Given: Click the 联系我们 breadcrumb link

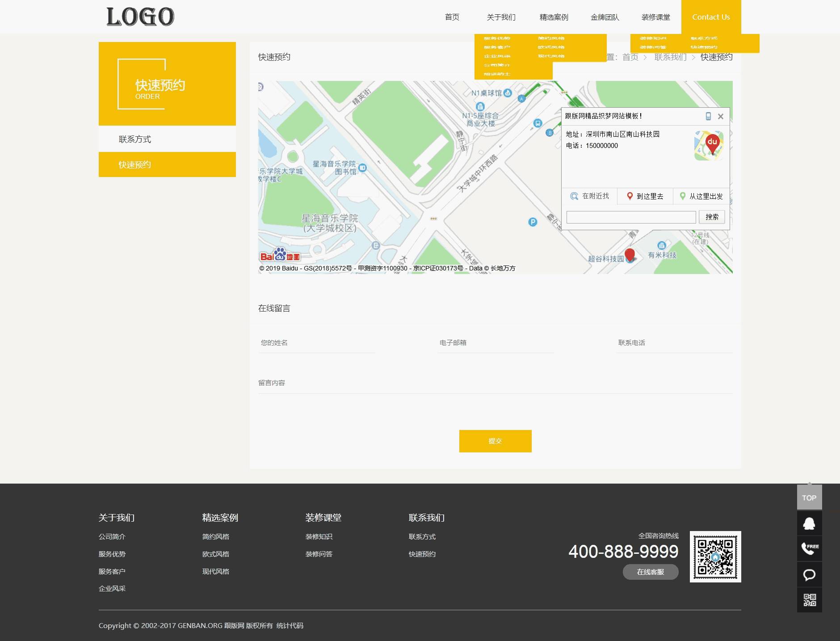Looking at the screenshot, I should (670, 57).
